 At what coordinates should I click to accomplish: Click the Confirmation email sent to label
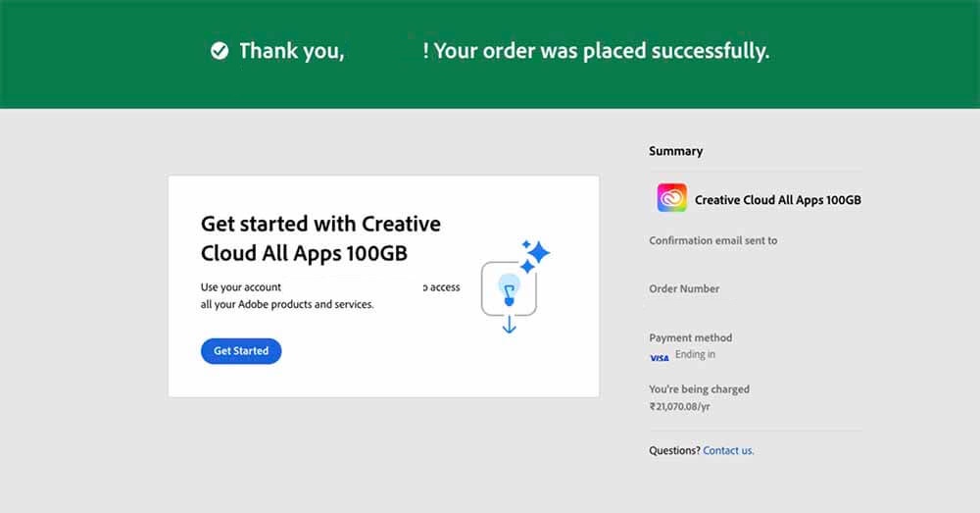[712, 240]
